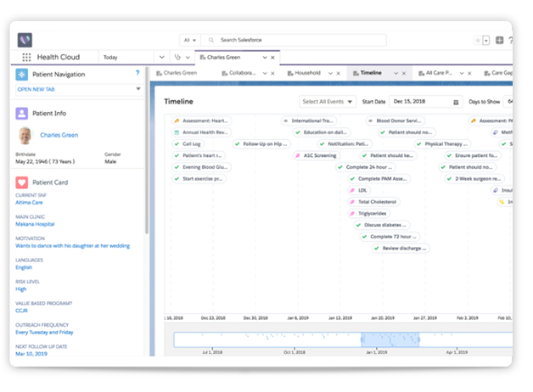Open the OPEN NEW TAB dropdown

(79, 89)
